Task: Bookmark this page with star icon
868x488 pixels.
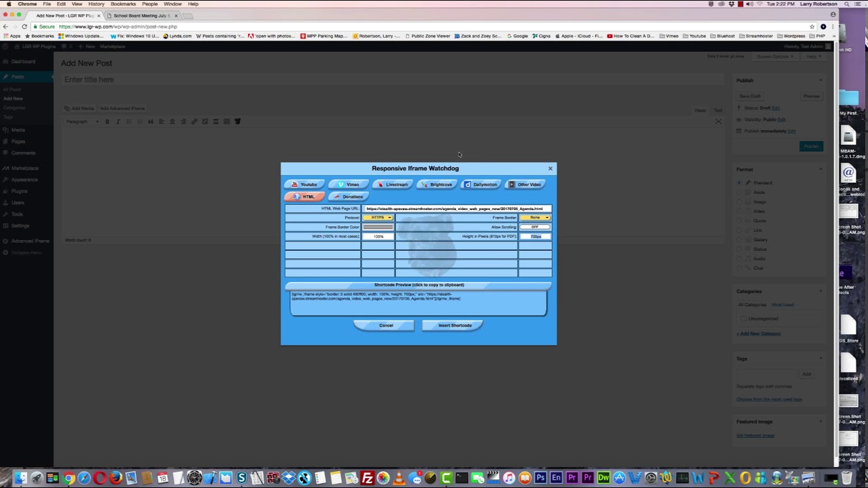Action: pos(812,26)
